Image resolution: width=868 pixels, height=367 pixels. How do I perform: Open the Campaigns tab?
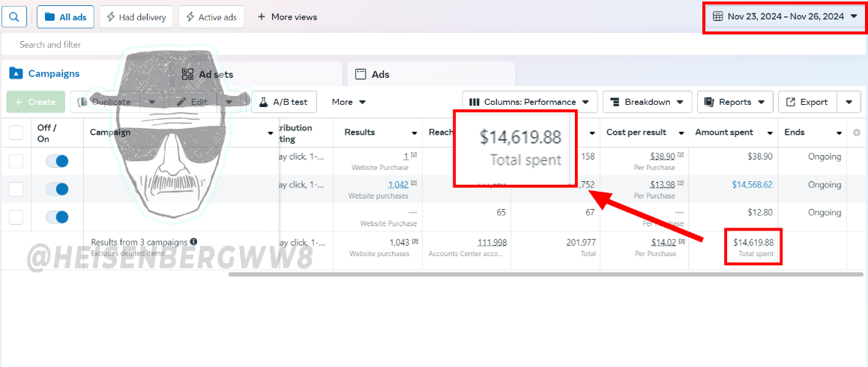pyautogui.click(x=46, y=73)
